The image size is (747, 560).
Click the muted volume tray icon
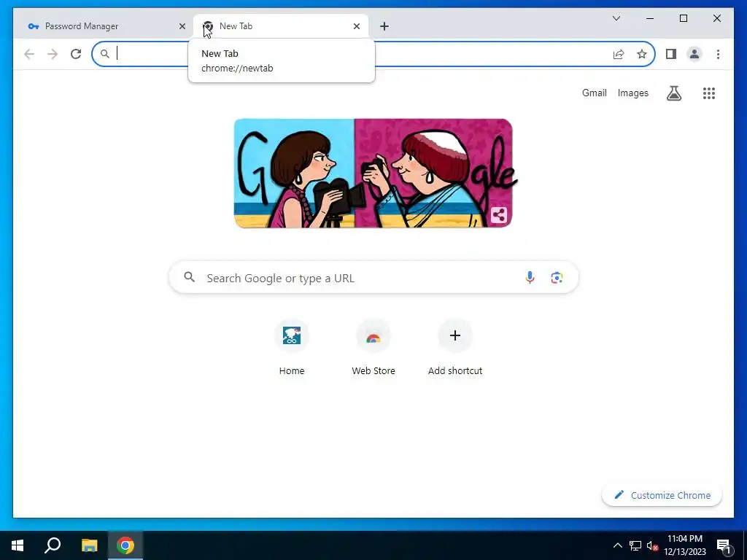click(653, 545)
